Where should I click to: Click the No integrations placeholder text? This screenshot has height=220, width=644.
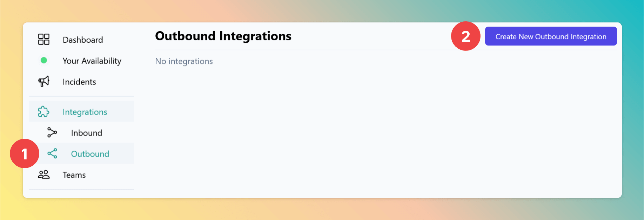[184, 61]
